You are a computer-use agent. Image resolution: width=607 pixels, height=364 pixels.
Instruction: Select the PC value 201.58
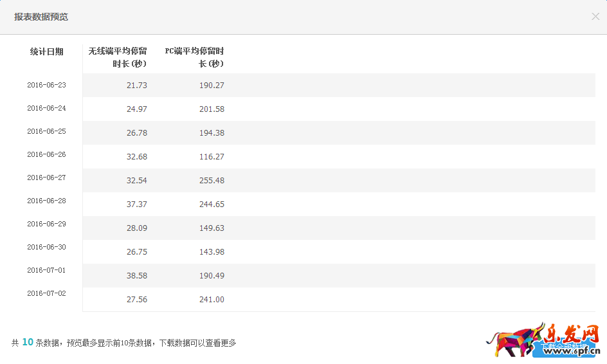[x=212, y=109]
